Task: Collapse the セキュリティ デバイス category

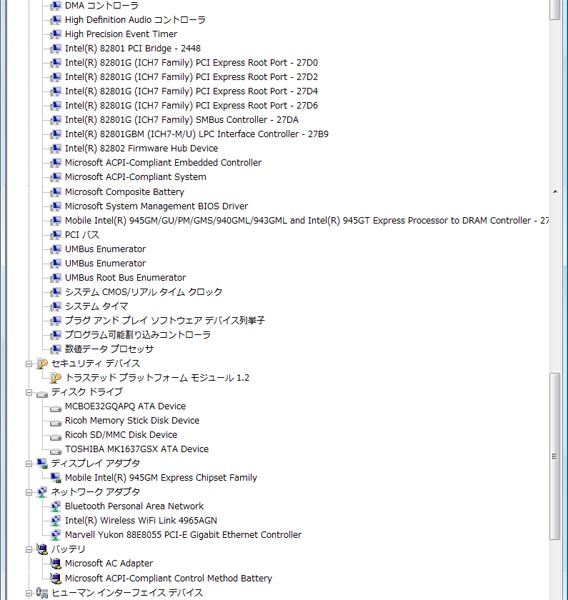Action: coord(29,364)
